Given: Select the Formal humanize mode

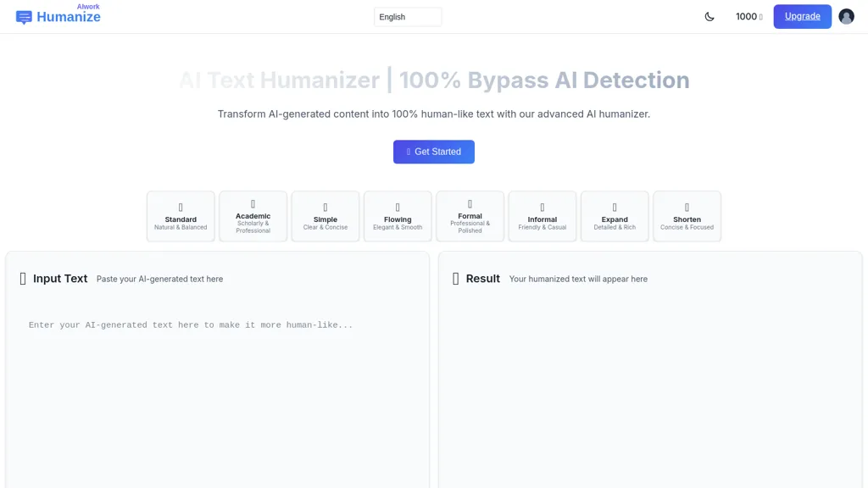Looking at the screenshot, I should pyautogui.click(x=470, y=216).
